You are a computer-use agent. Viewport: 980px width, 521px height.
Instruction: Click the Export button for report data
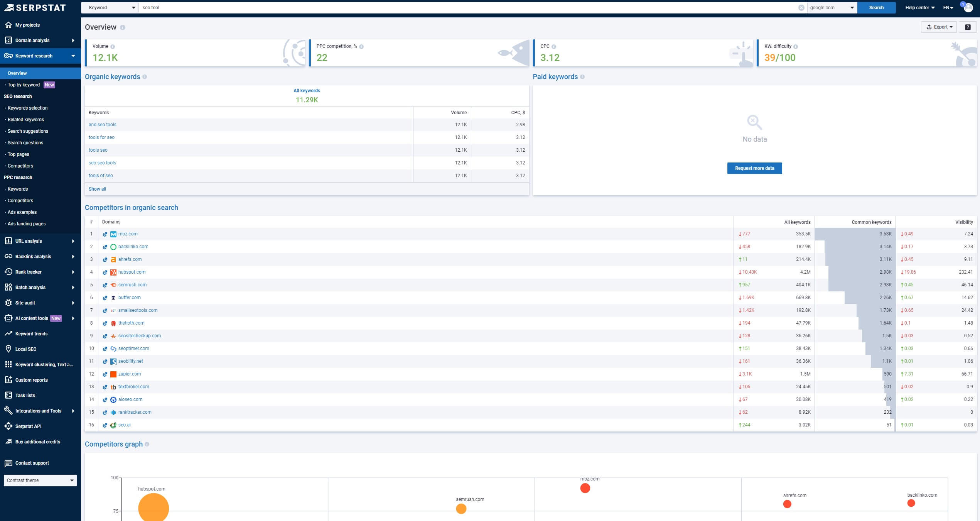[x=939, y=27]
